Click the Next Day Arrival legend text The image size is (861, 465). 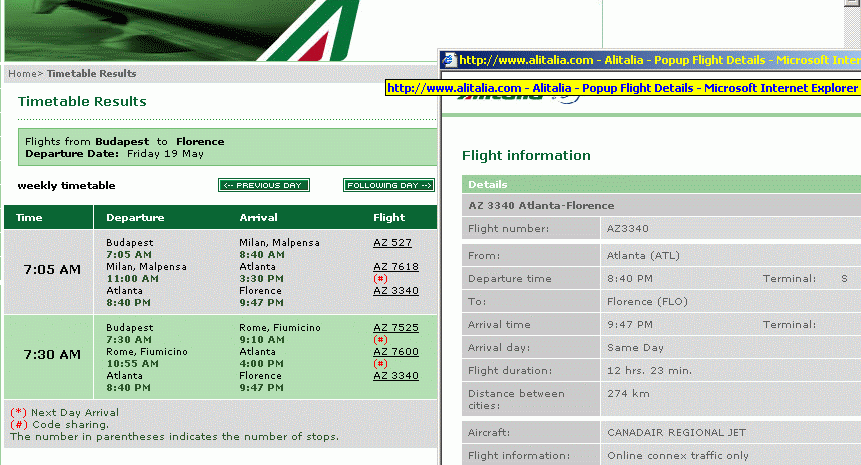click(x=75, y=412)
